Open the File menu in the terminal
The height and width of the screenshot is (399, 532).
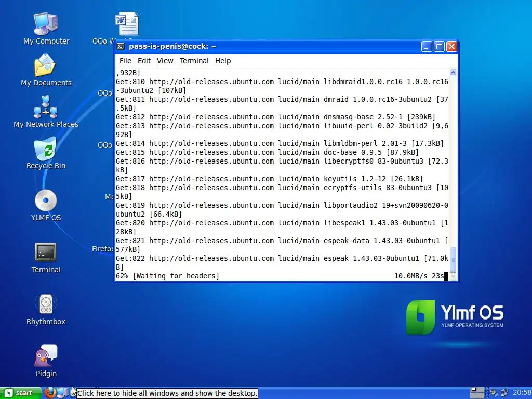coord(125,61)
